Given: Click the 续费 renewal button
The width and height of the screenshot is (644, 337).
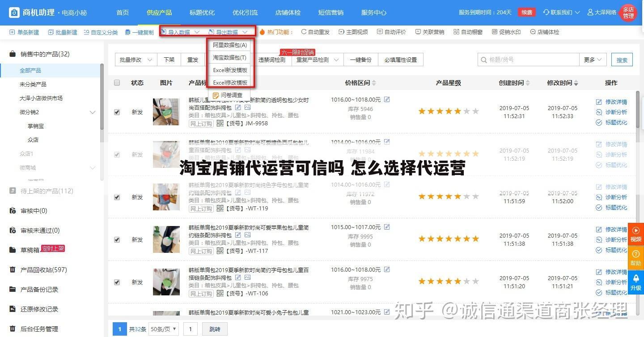Looking at the screenshot, I should click(x=526, y=13).
